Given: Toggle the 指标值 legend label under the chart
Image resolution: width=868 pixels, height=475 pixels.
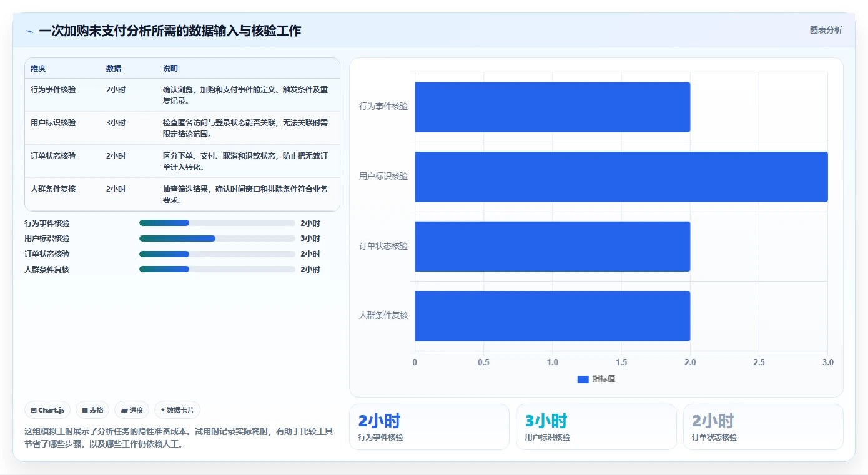Looking at the screenshot, I should point(604,379).
